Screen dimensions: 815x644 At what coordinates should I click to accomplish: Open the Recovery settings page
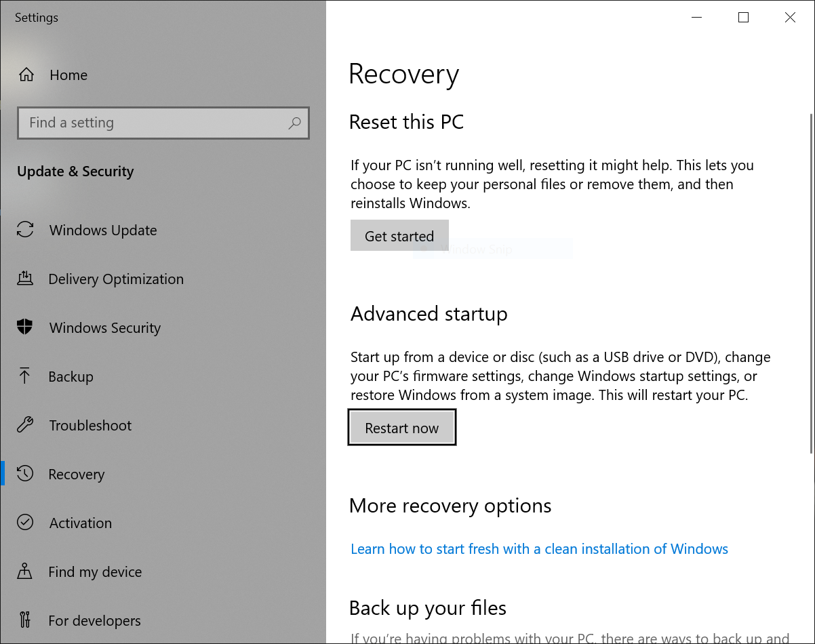point(76,475)
